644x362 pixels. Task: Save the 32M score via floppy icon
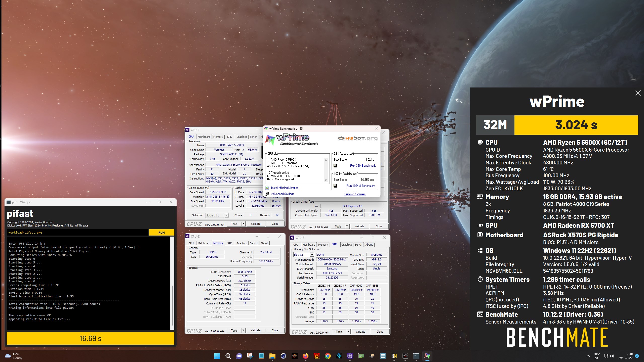pos(335,166)
